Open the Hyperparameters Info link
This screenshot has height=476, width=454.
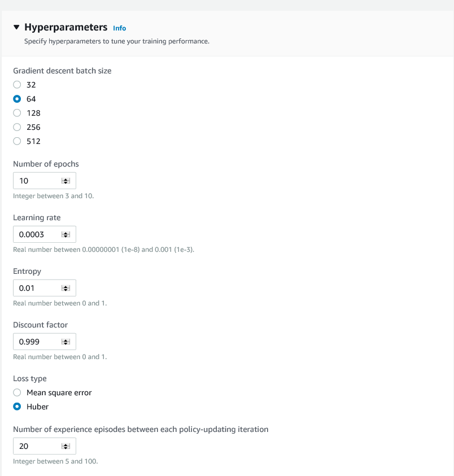point(119,28)
